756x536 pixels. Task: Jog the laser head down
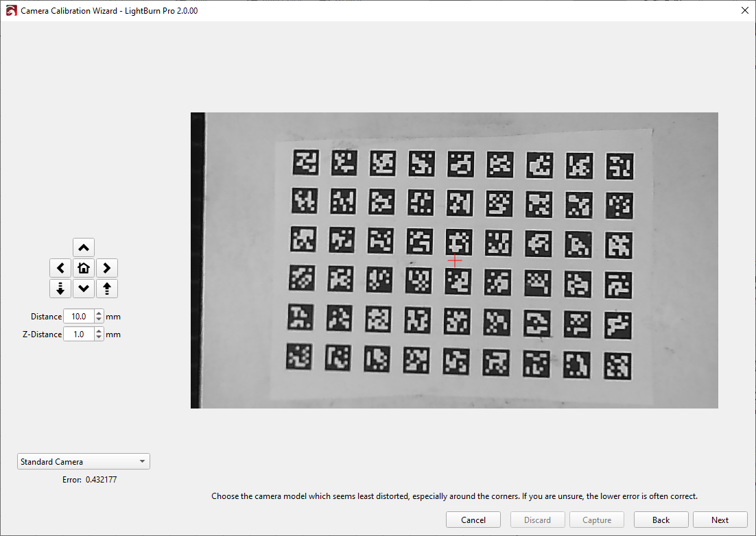pyautogui.click(x=83, y=289)
